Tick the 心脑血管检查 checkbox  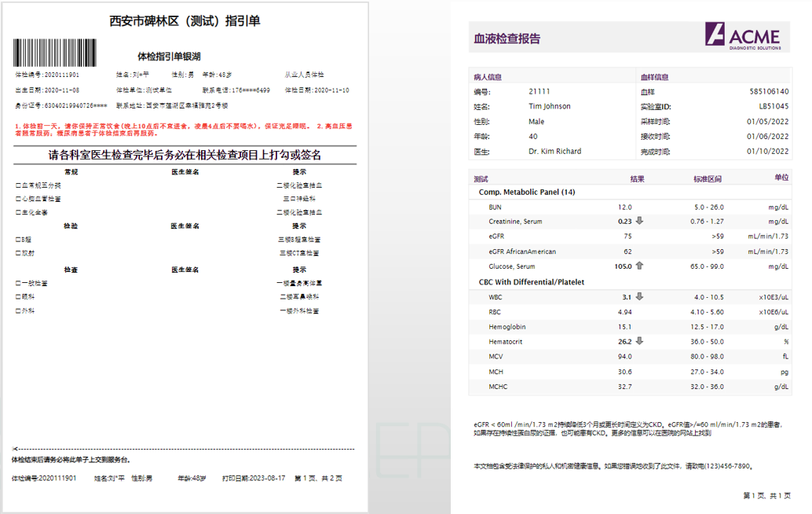click(18, 199)
